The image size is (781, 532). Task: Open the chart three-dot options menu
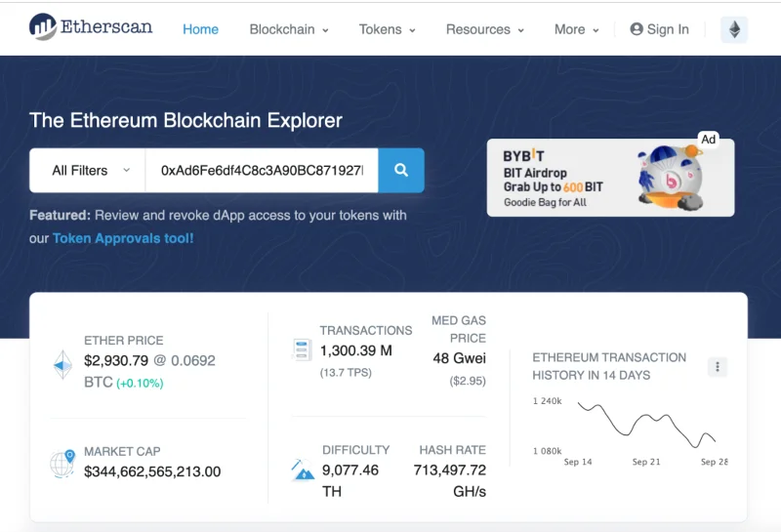(x=718, y=367)
